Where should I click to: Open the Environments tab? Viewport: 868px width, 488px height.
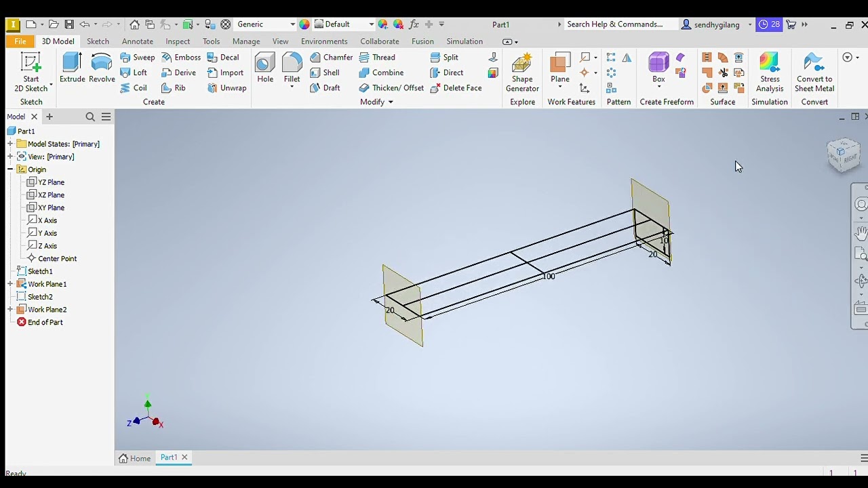pos(324,41)
